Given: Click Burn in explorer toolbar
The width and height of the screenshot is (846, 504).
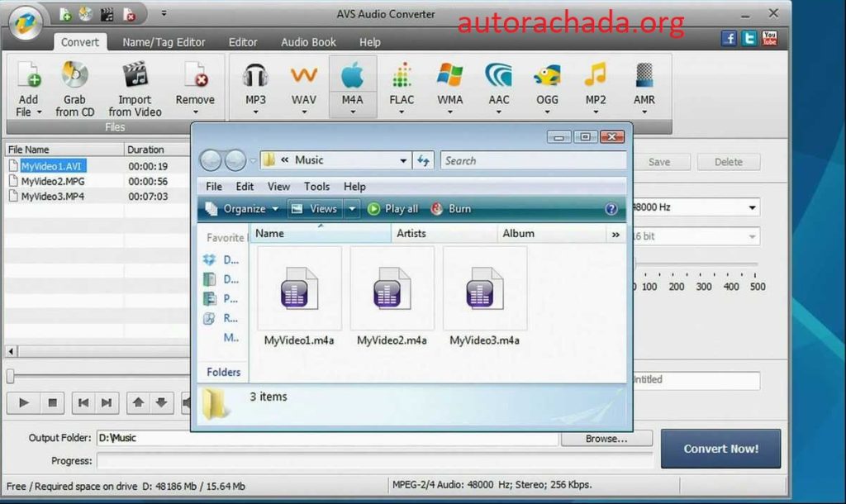Looking at the screenshot, I should click(451, 209).
